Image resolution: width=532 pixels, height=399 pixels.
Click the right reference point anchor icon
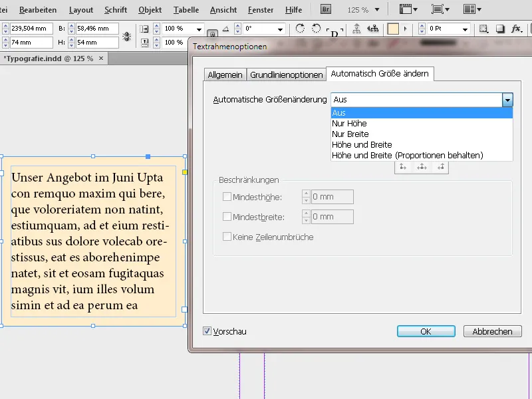pyautogui.click(x=441, y=167)
